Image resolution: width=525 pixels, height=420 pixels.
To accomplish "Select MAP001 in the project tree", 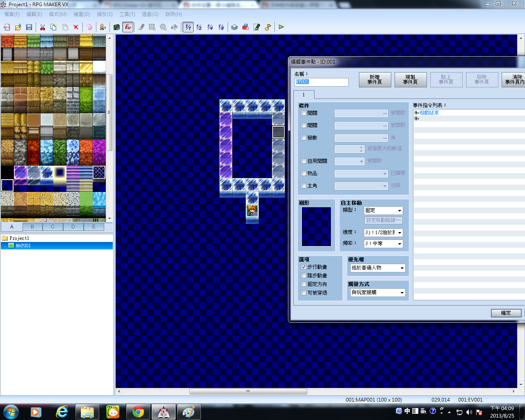I will (x=23, y=246).
